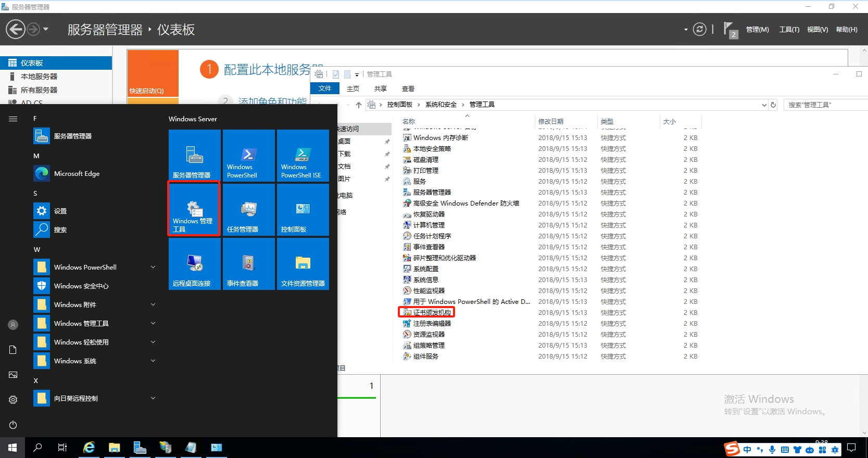The height and width of the screenshot is (458, 868).
Task: Click the Server Manager refresh icon
Action: (700, 30)
